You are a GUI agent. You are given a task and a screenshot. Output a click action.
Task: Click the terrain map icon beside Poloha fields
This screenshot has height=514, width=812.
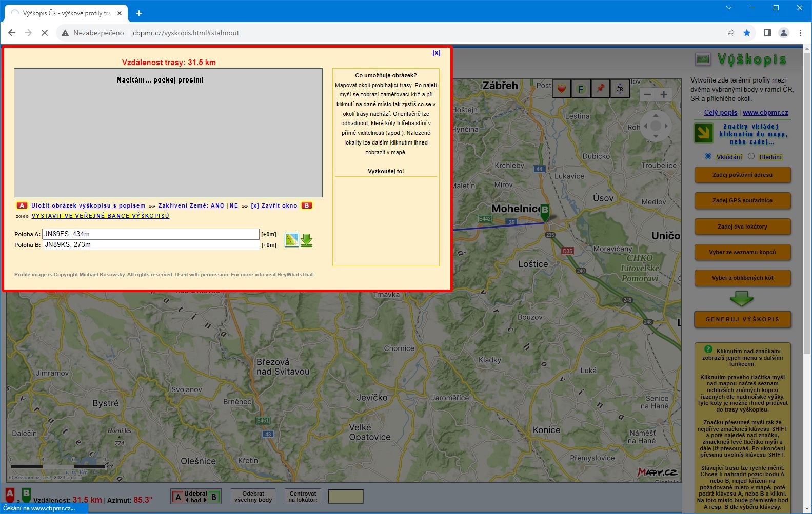[x=291, y=240]
